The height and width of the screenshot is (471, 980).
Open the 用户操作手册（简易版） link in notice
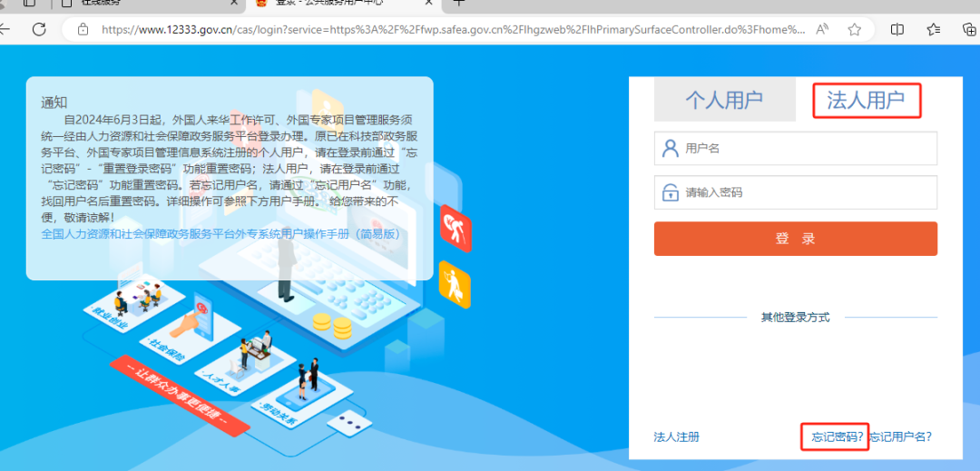click(x=220, y=234)
